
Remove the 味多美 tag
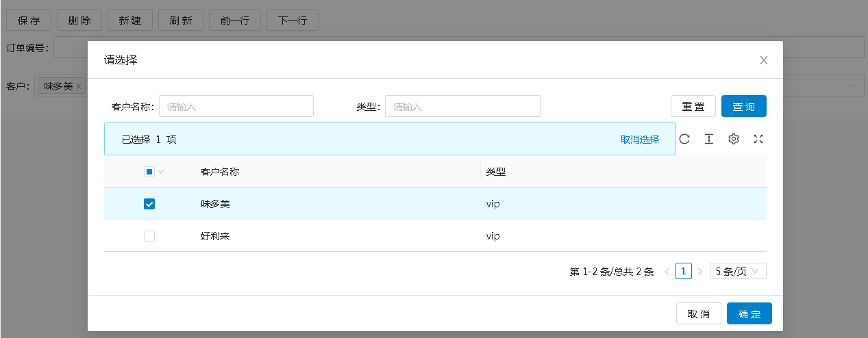[79, 86]
